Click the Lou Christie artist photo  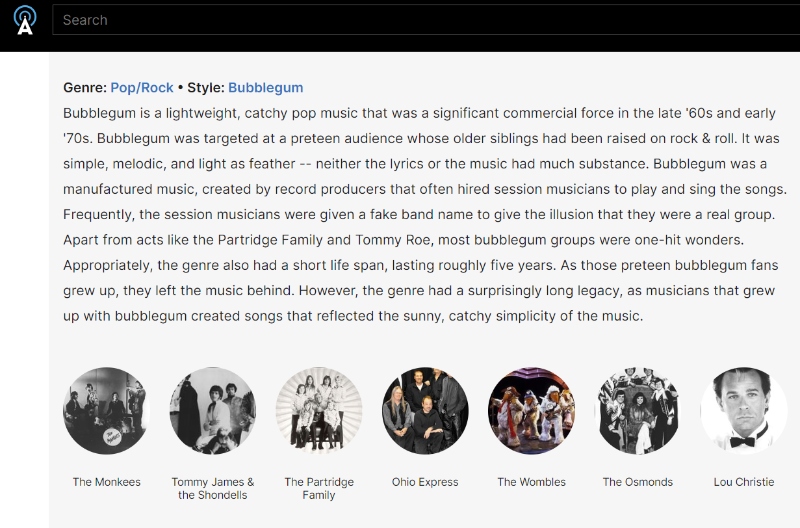coord(744,411)
